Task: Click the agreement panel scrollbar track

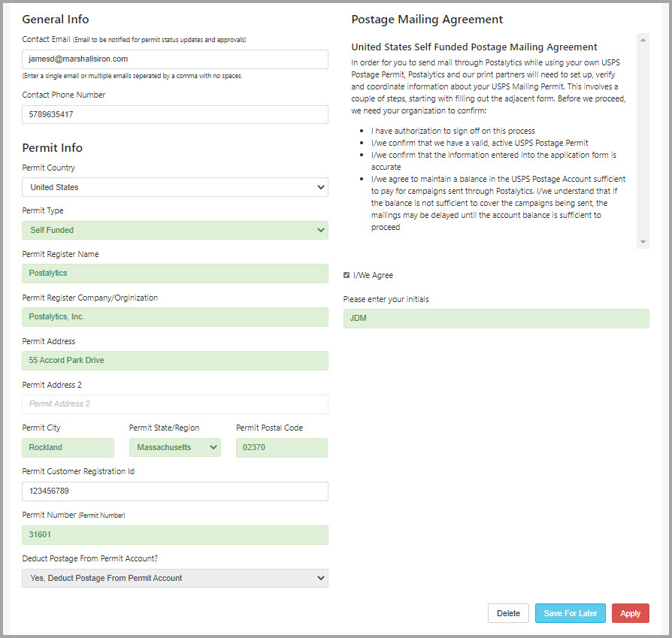Action: click(643, 141)
